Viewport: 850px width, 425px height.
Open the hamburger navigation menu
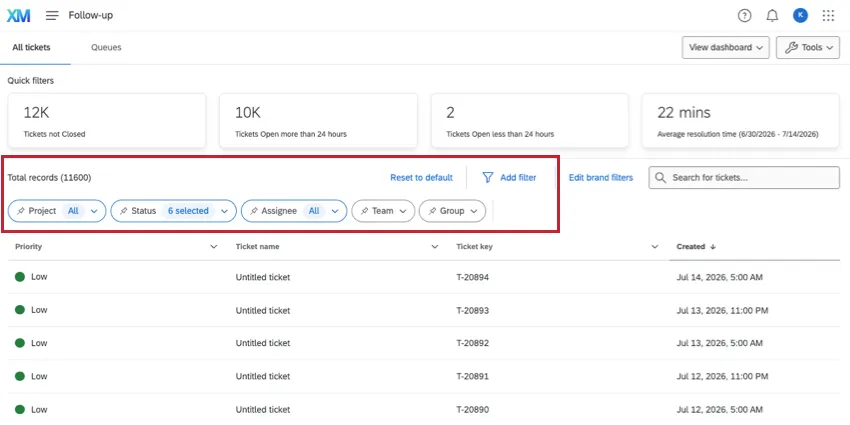point(52,16)
